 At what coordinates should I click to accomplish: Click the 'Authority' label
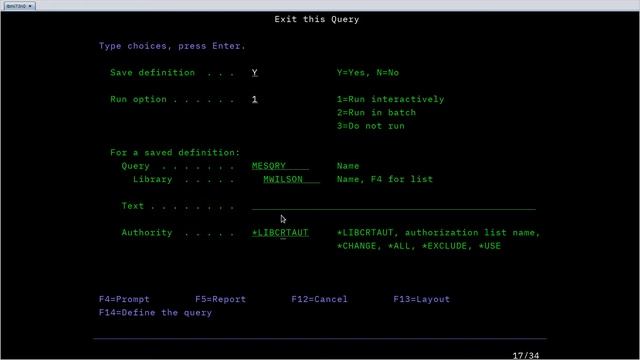point(147,233)
